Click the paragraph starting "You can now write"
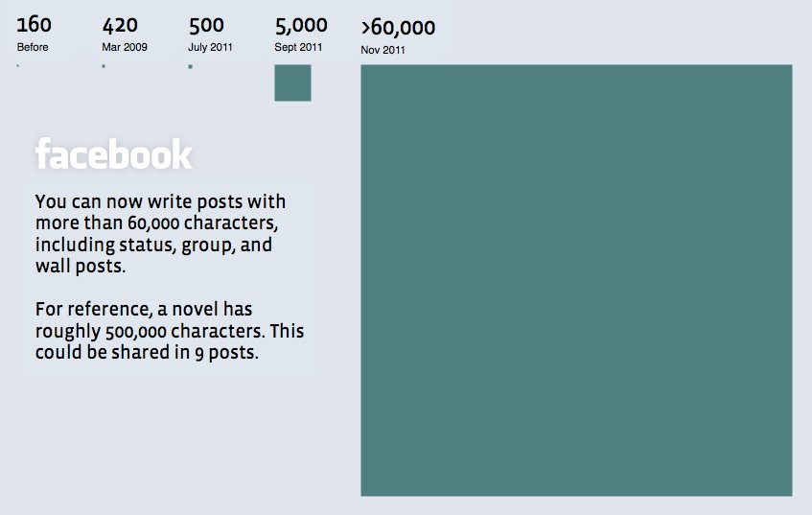This screenshot has height=515, width=812. (160, 234)
